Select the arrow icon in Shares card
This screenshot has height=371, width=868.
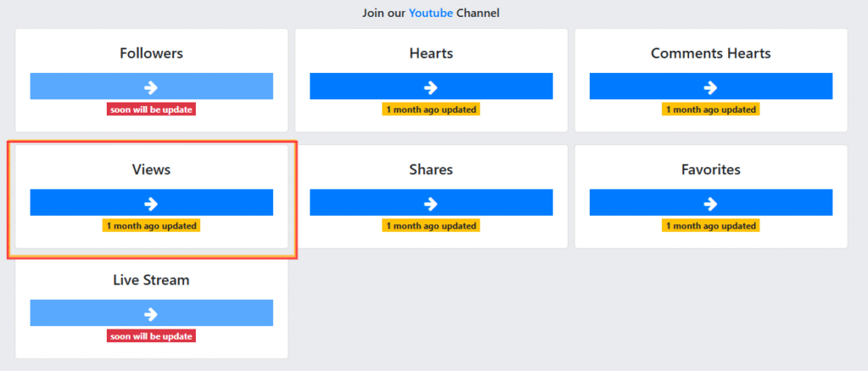431,203
